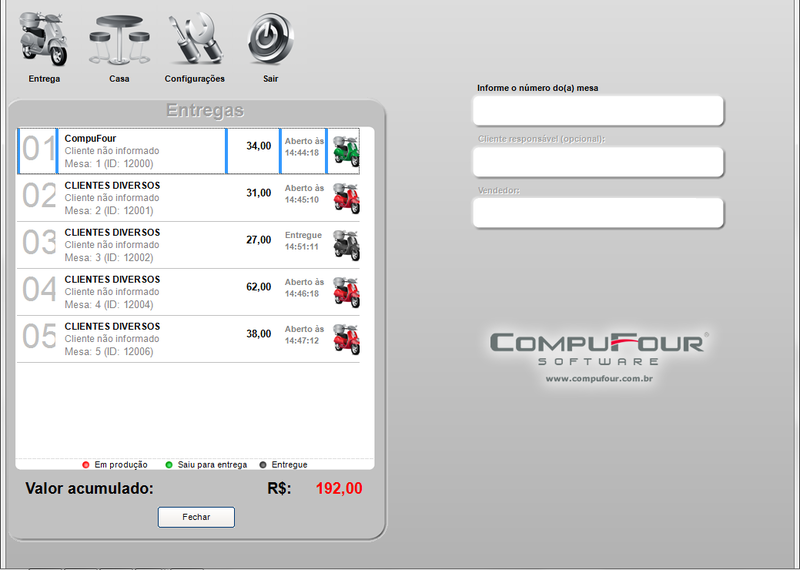This screenshot has height=570, width=800.
Task: Select delivery row with value 38,00
Action: (x=140, y=339)
